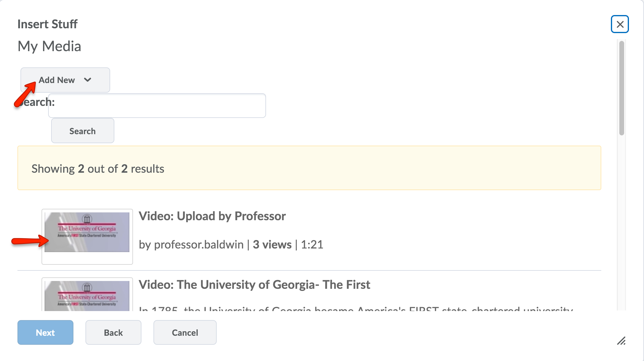Click the vertical scrollbar thumb

[x=621, y=88]
